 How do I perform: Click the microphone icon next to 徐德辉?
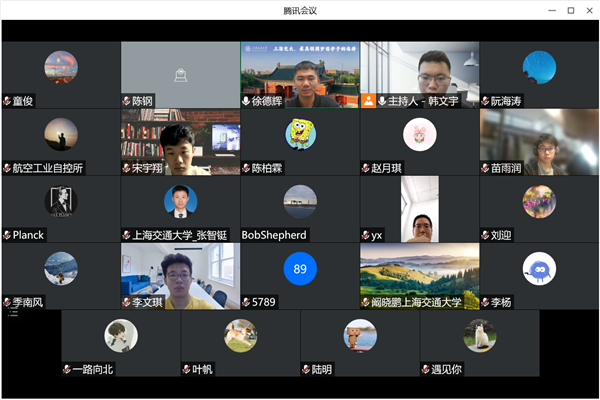(247, 101)
